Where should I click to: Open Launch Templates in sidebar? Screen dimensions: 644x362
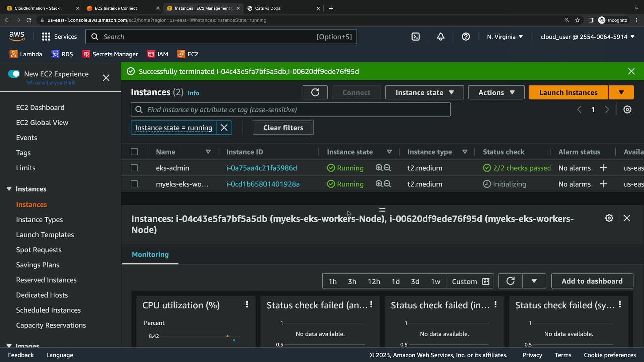pos(45,235)
